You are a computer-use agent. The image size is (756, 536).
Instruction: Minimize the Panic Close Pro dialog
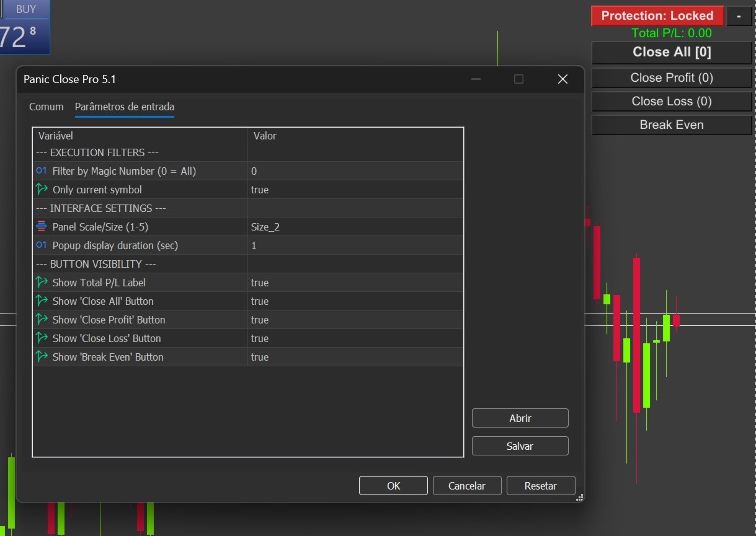tap(476, 79)
